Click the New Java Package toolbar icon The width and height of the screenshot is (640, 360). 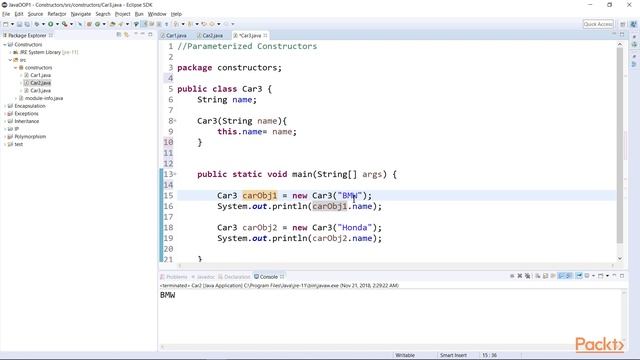point(89,24)
